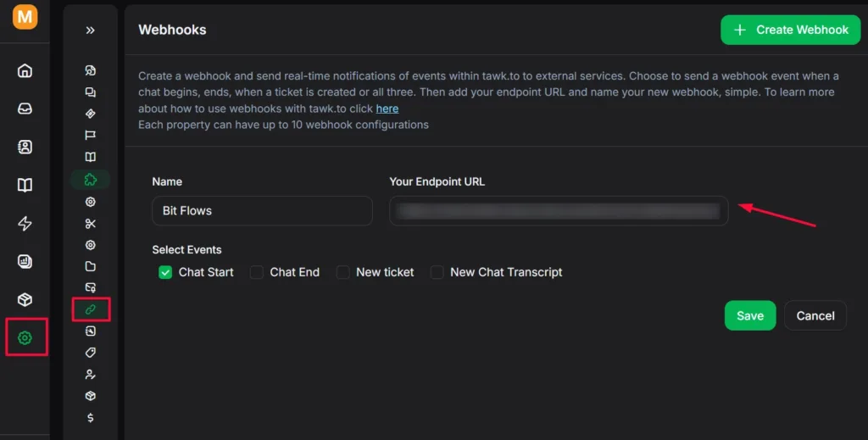Click the Create Webhook button
The image size is (868, 440).
(x=791, y=30)
